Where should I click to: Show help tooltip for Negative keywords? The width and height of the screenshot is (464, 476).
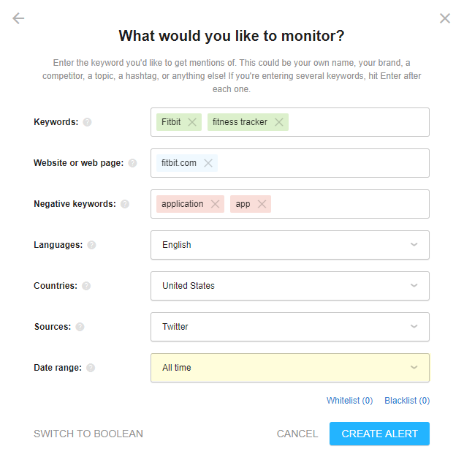coord(125,204)
